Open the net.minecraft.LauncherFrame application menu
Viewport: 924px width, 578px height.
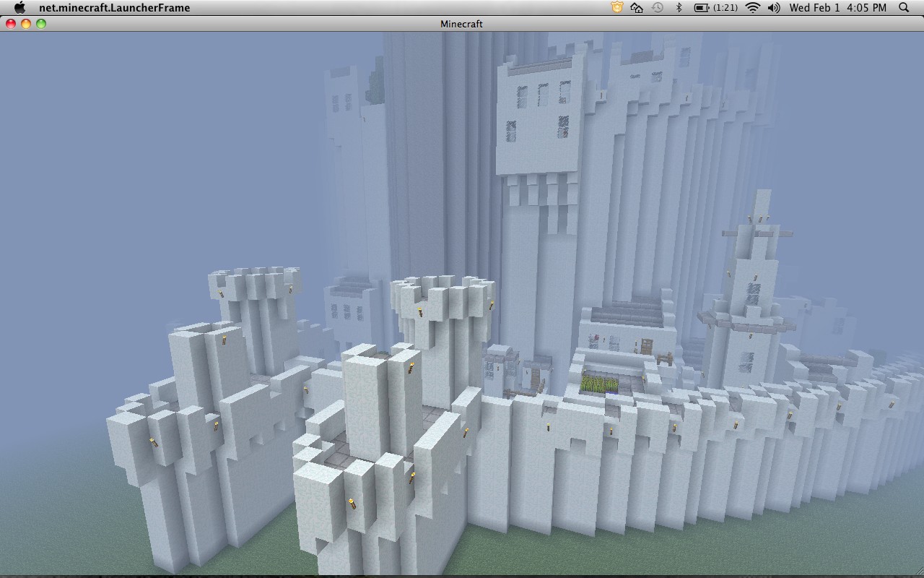pyautogui.click(x=114, y=8)
